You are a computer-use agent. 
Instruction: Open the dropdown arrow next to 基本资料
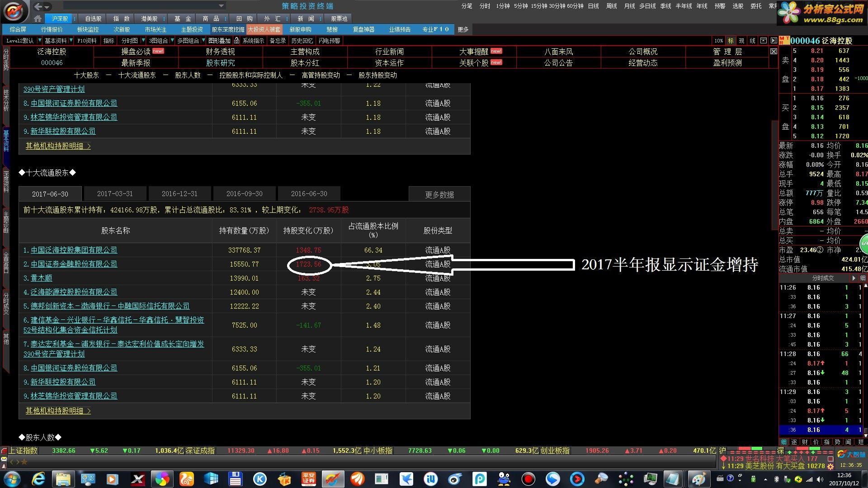[x=72, y=41]
